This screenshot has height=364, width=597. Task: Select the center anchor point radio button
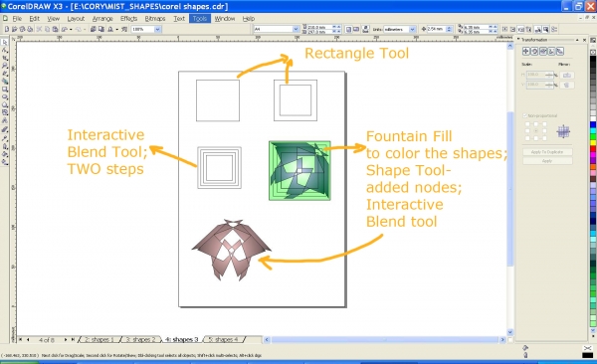(536, 130)
